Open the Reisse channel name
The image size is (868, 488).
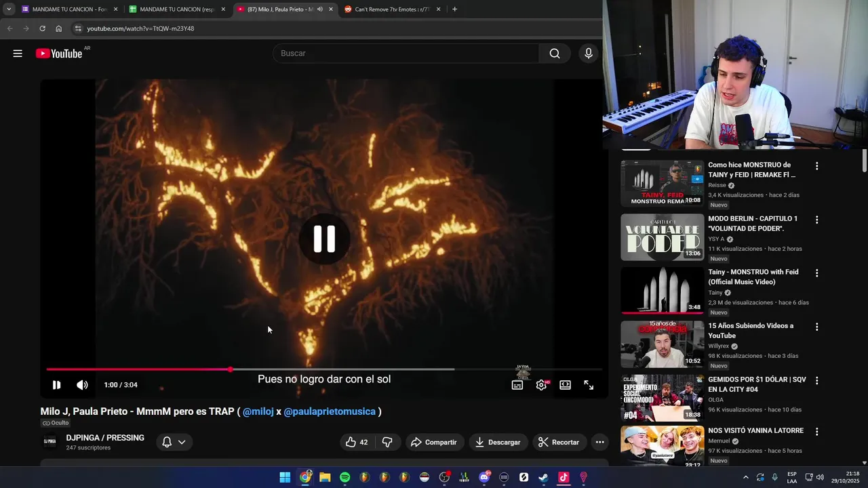[717, 185]
